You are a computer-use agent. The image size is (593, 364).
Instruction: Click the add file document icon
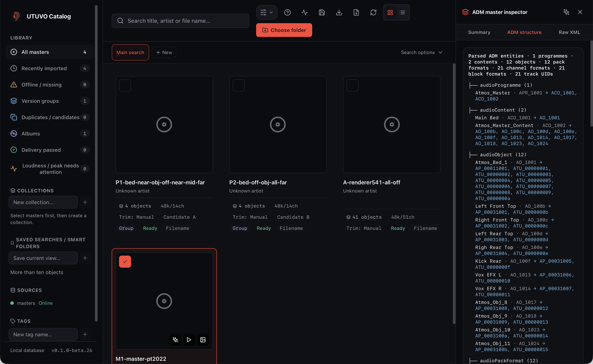click(356, 12)
